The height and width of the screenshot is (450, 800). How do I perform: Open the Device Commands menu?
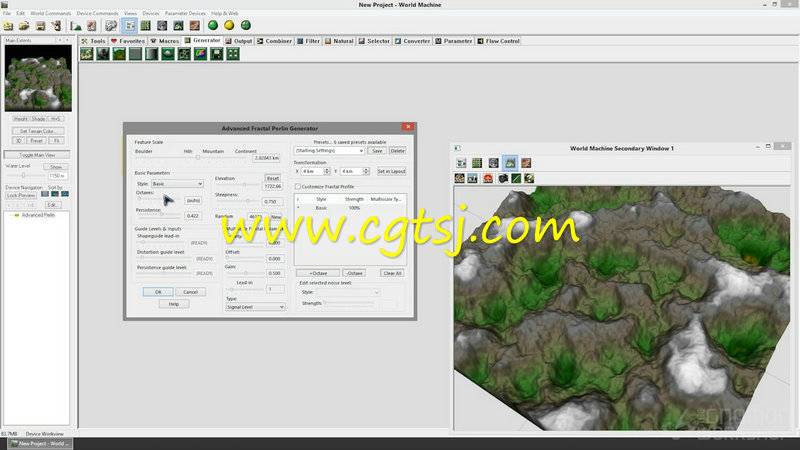click(97, 13)
